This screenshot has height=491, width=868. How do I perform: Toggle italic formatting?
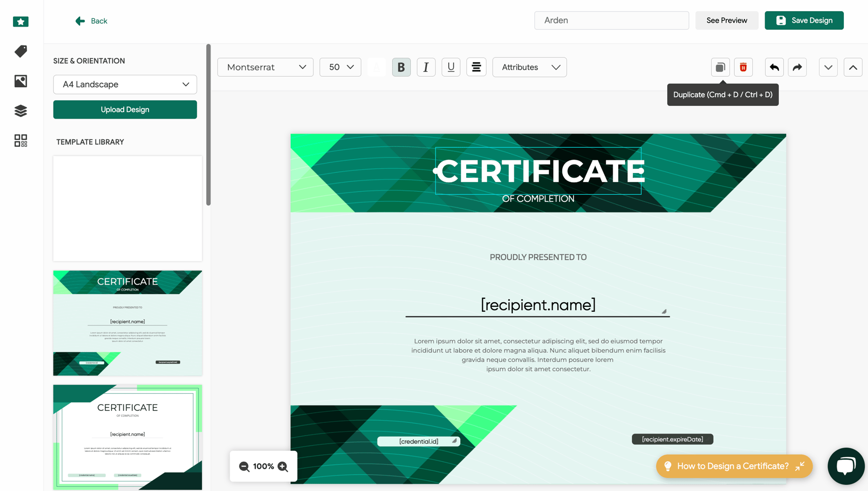click(x=426, y=67)
